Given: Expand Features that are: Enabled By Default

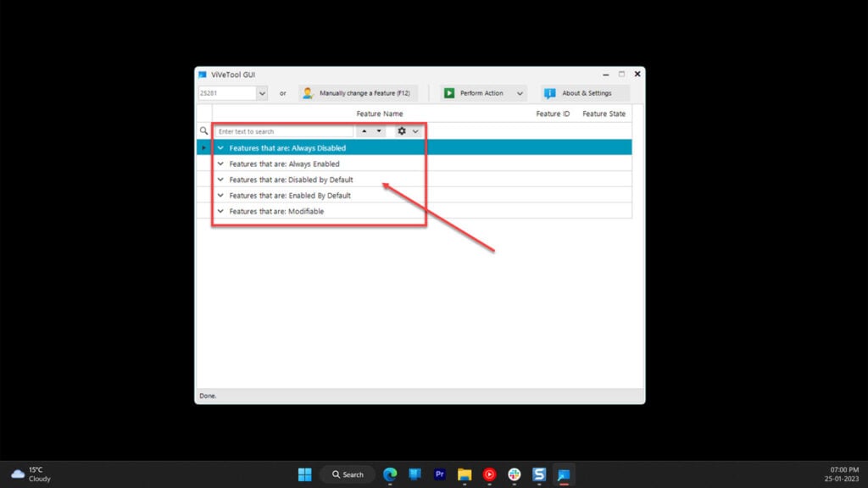Looking at the screenshot, I should click(220, 196).
